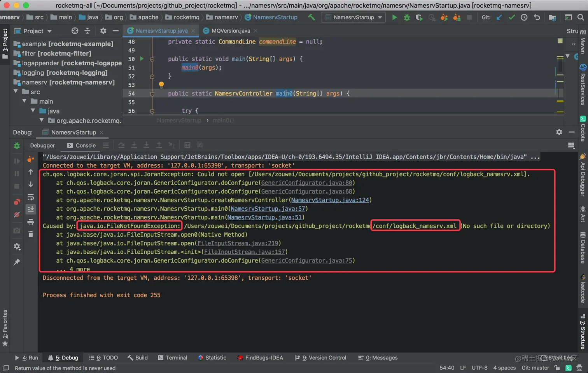Toggle mute breakpoints
Viewport: 588px width, 373px height.
coord(17,215)
